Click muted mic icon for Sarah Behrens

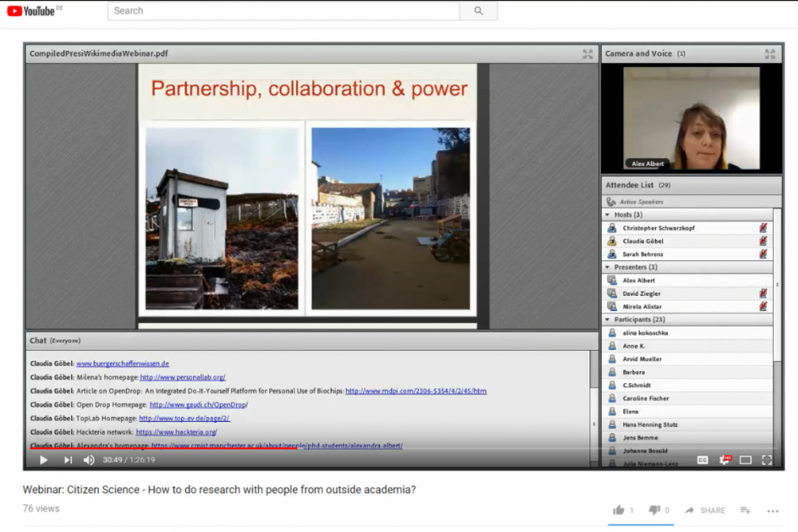pyautogui.click(x=763, y=254)
